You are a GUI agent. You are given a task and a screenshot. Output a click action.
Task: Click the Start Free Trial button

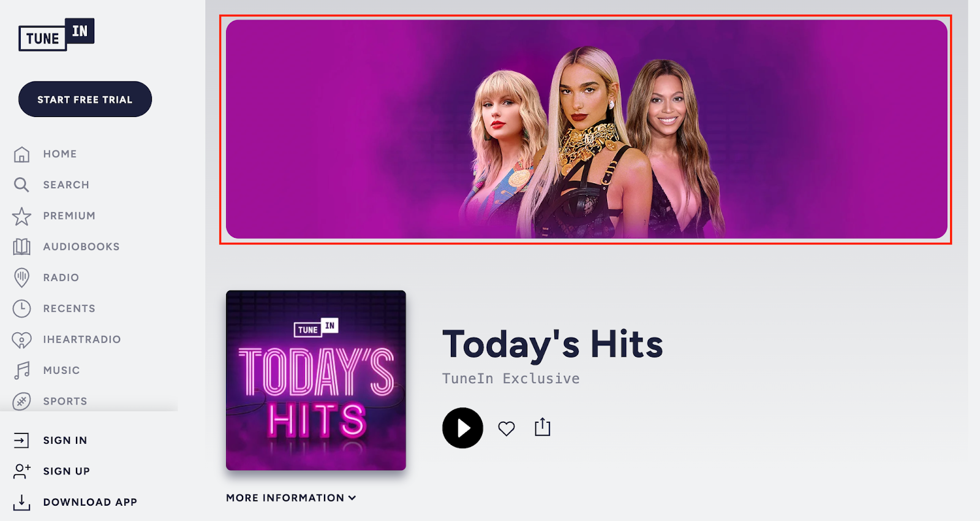[x=85, y=99]
